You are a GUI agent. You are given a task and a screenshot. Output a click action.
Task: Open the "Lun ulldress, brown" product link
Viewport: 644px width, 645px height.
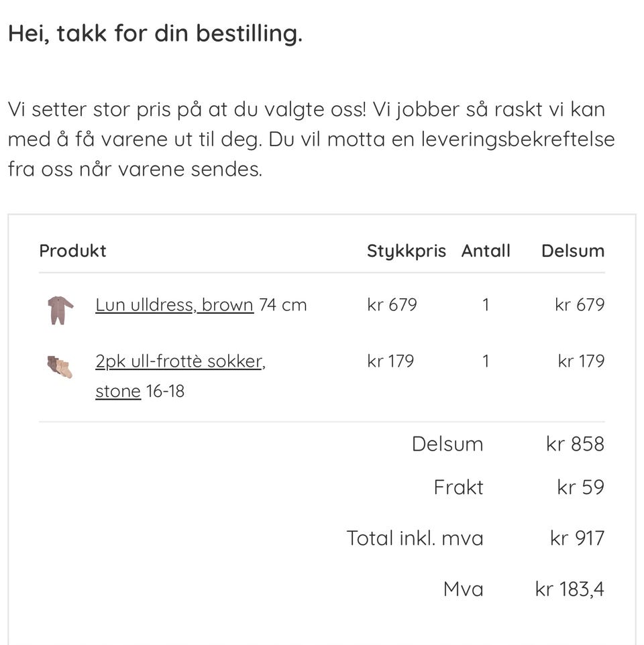pos(174,305)
